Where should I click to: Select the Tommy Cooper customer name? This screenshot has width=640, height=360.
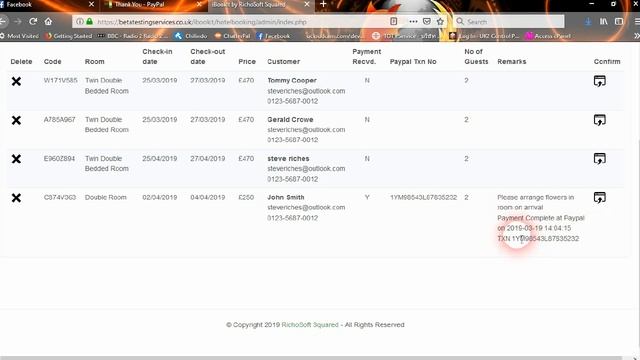point(292,80)
